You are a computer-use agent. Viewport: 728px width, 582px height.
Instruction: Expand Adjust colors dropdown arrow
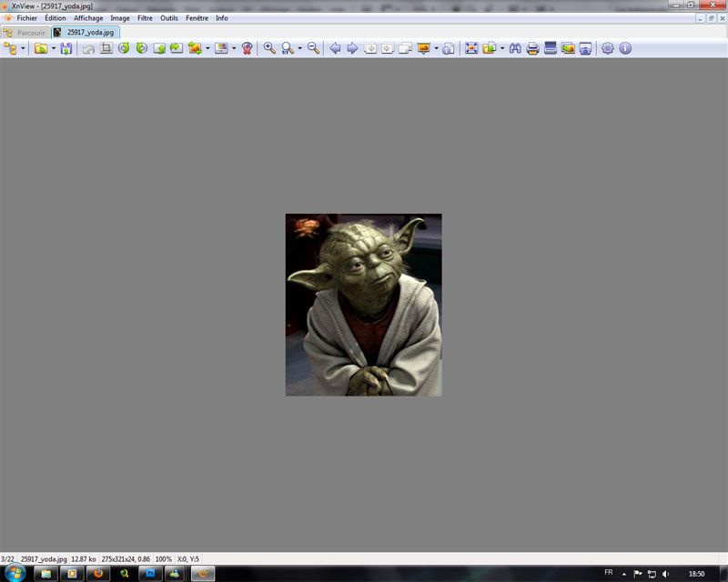click(234, 48)
